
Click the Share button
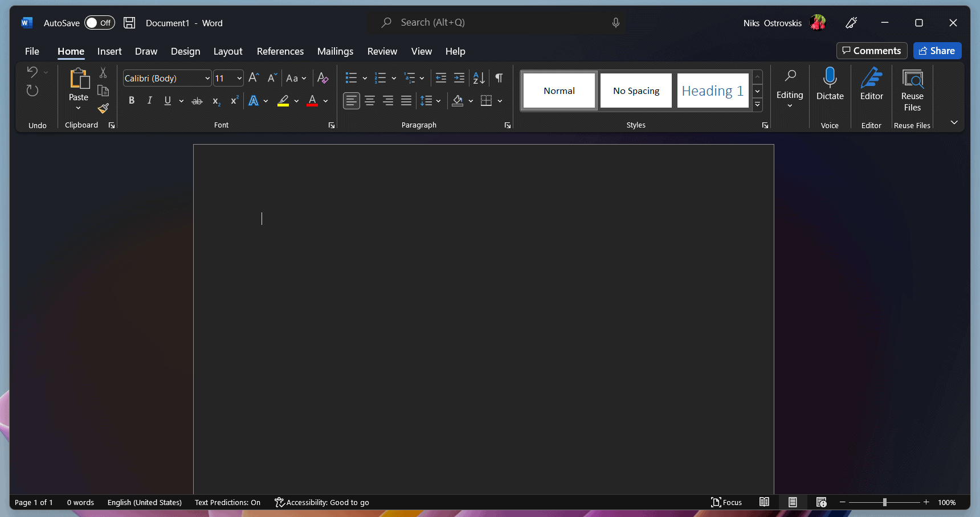(x=937, y=51)
